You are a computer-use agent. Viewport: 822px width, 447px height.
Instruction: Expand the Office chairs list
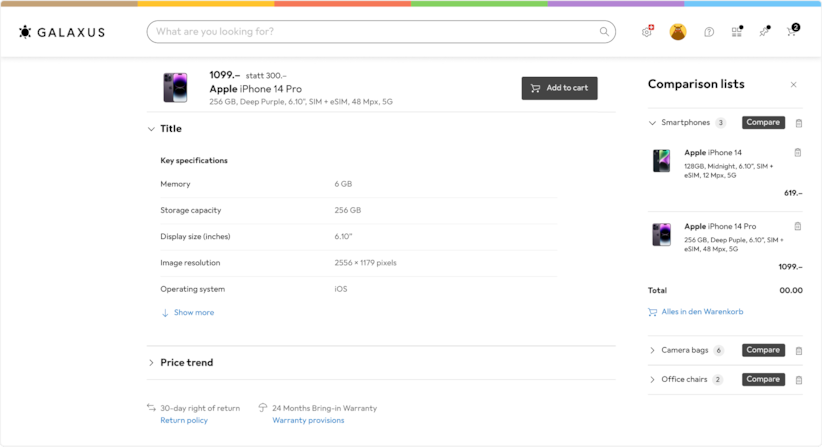(652, 379)
